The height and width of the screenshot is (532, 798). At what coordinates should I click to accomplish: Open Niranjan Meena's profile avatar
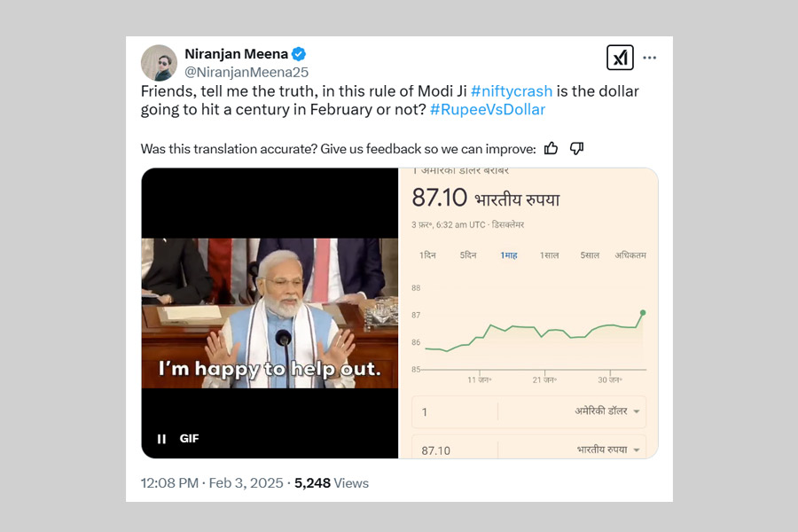point(159,62)
